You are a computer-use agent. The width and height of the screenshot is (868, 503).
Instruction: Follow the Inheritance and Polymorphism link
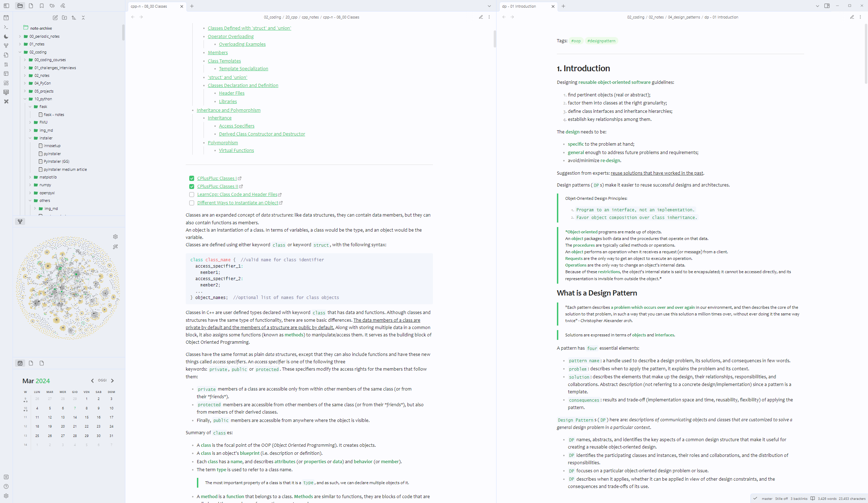228,110
